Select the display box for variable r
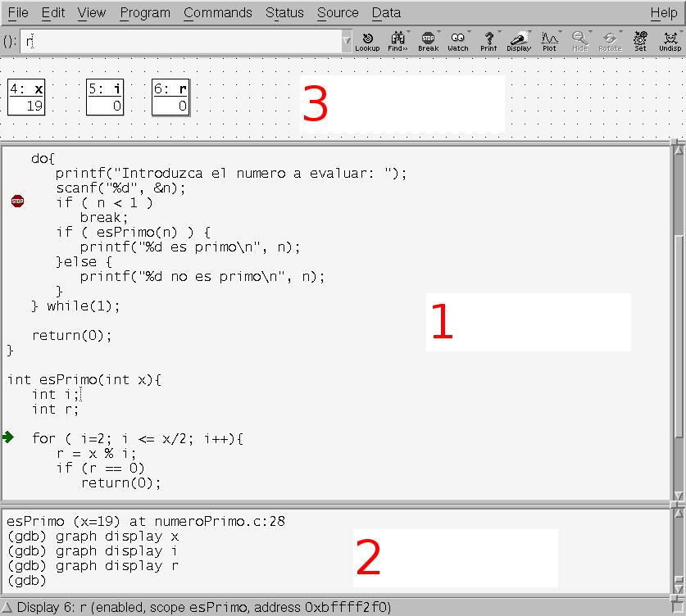The image size is (686, 616). [170, 97]
